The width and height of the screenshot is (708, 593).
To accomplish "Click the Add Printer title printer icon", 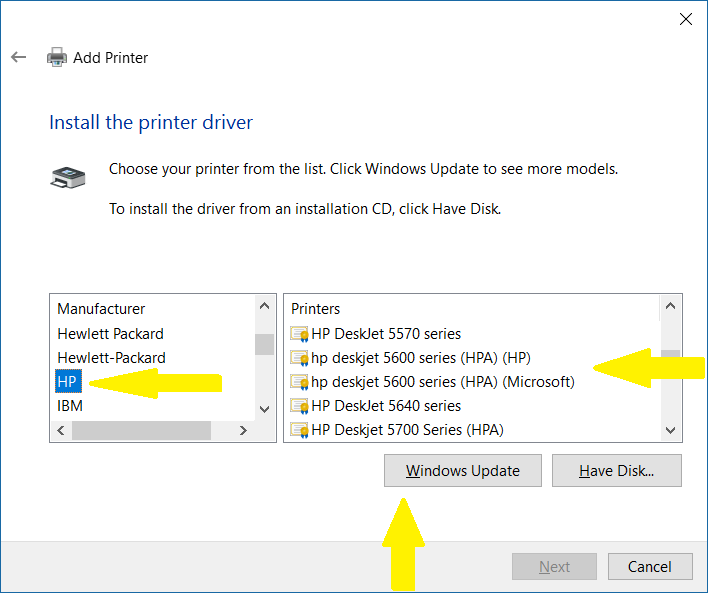I will pos(57,57).
